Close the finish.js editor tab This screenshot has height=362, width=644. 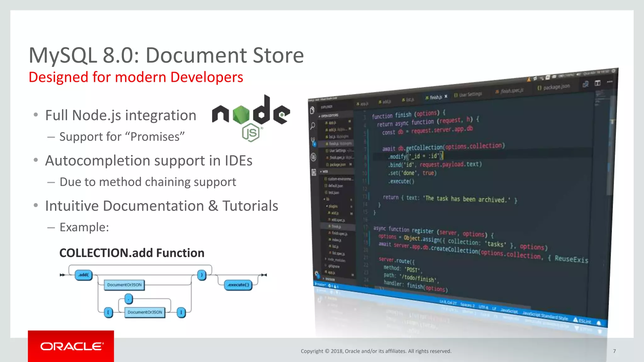(446, 96)
